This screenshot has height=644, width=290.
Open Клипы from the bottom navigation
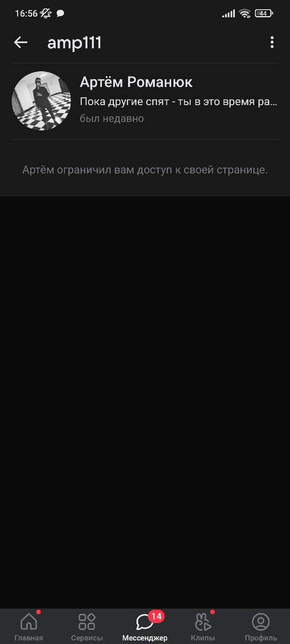(x=202, y=622)
